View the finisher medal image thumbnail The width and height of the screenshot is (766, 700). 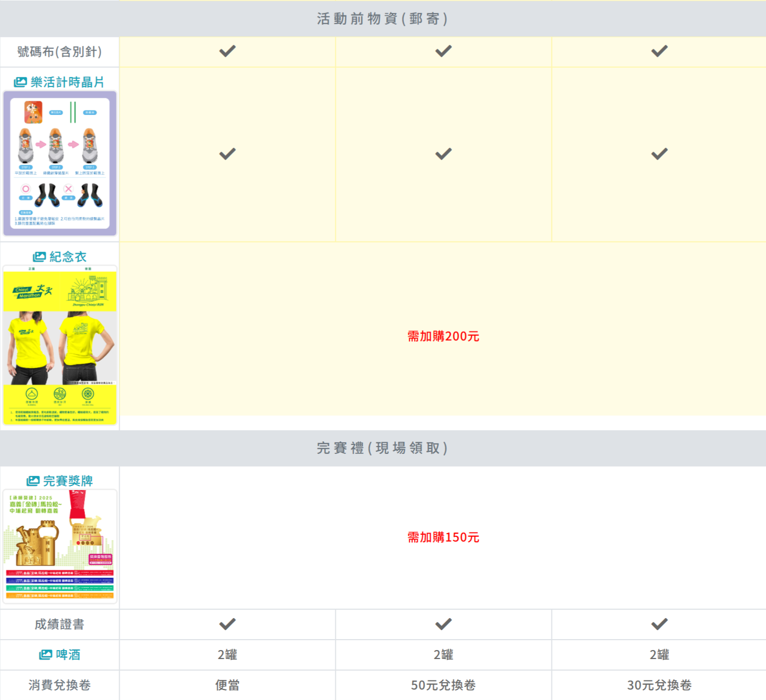(60, 546)
